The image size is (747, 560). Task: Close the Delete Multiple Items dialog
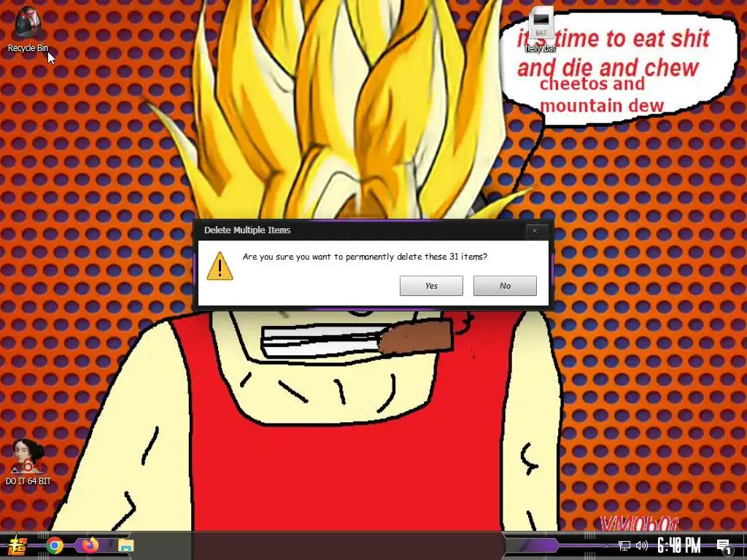click(x=535, y=230)
